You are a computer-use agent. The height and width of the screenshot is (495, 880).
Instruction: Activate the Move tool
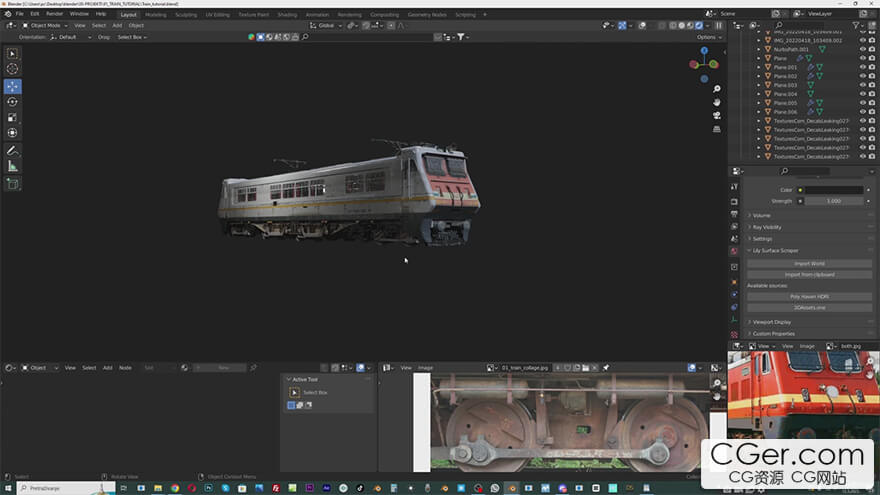click(x=12, y=86)
